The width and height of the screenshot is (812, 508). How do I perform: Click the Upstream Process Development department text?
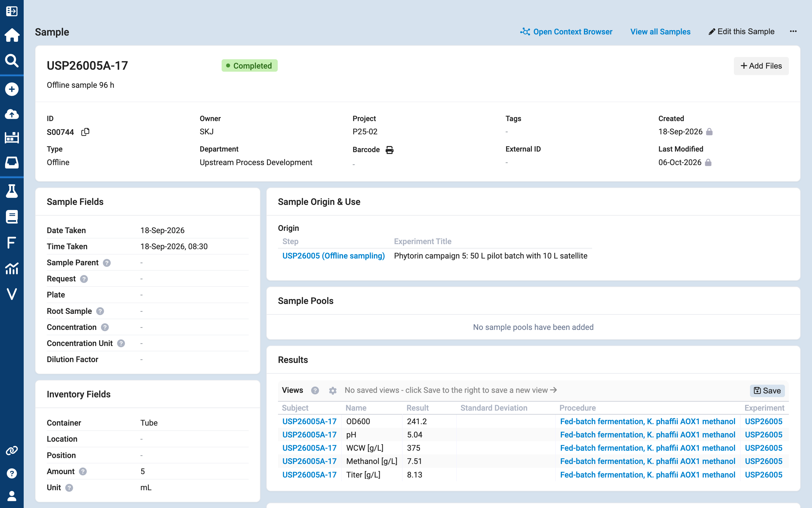pyautogui.click(x=256, y=162)
